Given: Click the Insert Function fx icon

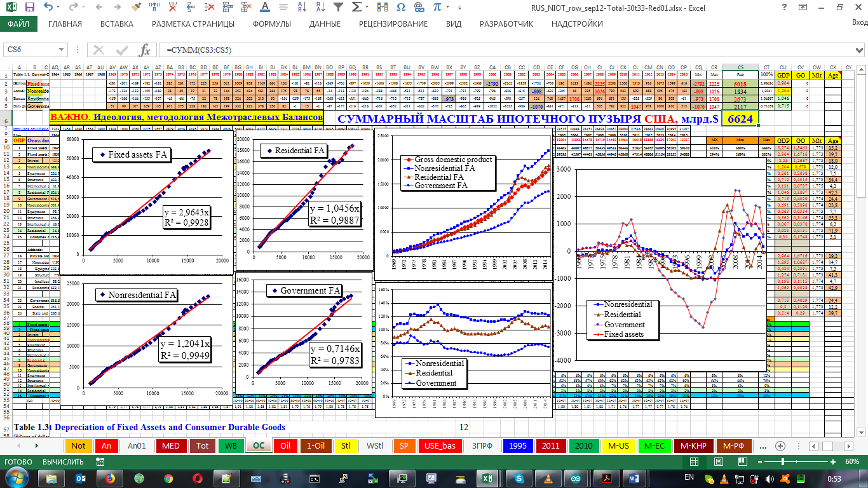Looking at the screenshot, I should click(146, 50).
